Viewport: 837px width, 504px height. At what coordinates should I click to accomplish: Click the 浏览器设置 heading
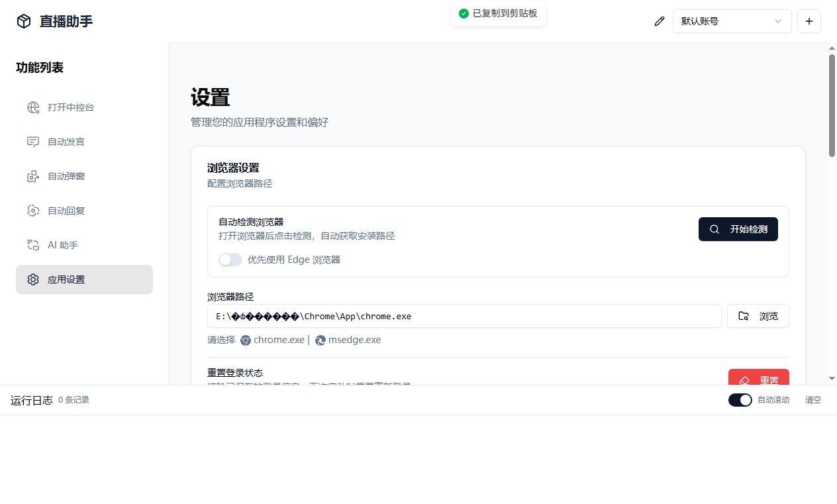(233, 168)
